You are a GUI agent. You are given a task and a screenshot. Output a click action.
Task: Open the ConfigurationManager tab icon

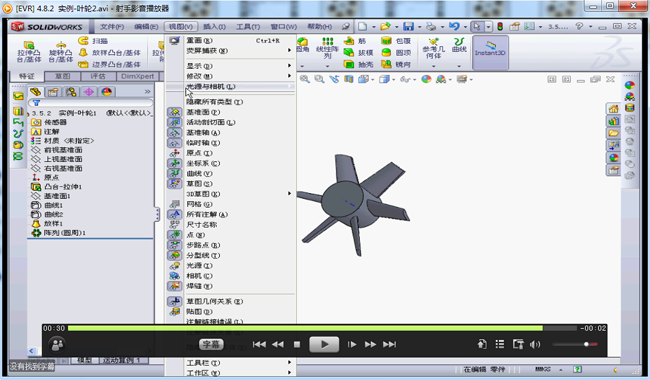(x=71, y=92)
